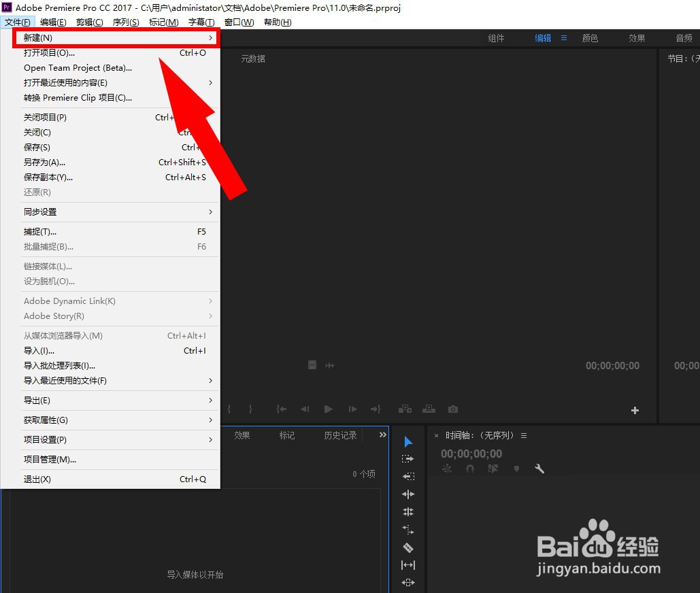
Task: Open timeline display settings wrench
Action: [539, 469]
